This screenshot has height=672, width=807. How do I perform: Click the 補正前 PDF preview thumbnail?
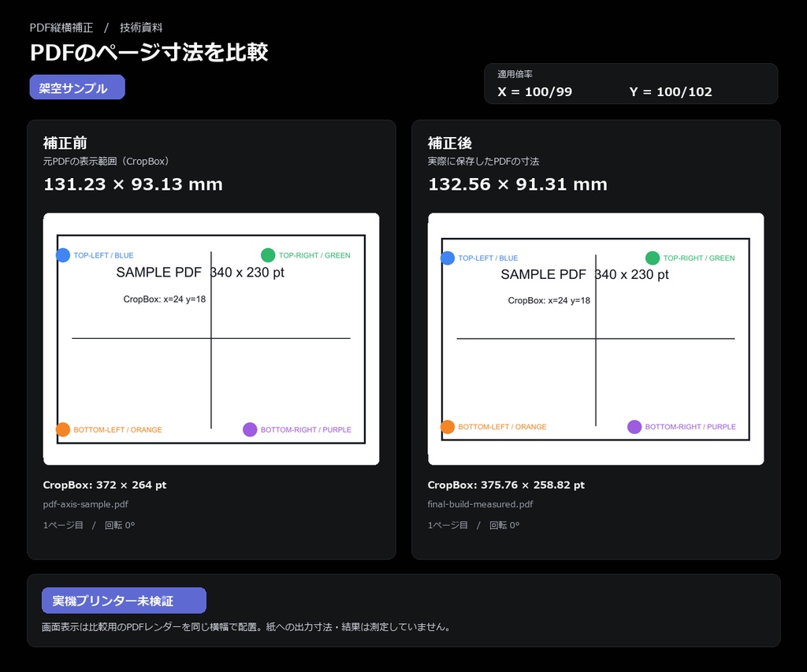[211, 339]
